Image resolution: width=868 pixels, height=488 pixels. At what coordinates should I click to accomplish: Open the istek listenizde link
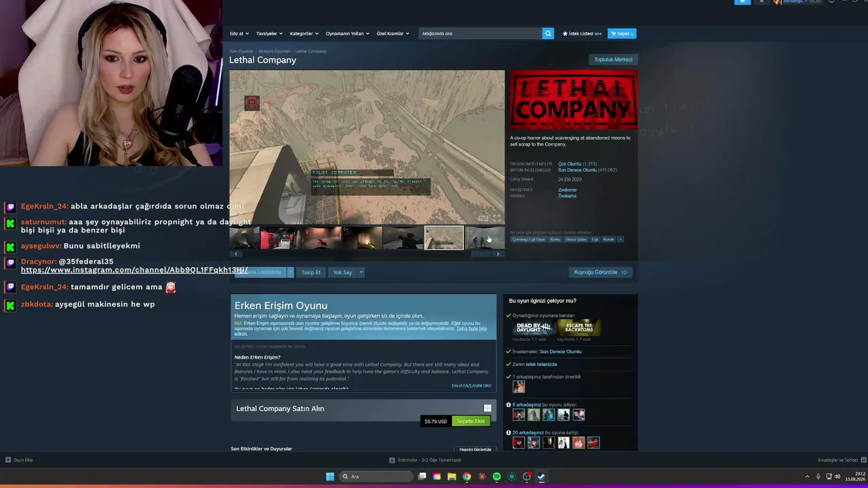[541, 365]
